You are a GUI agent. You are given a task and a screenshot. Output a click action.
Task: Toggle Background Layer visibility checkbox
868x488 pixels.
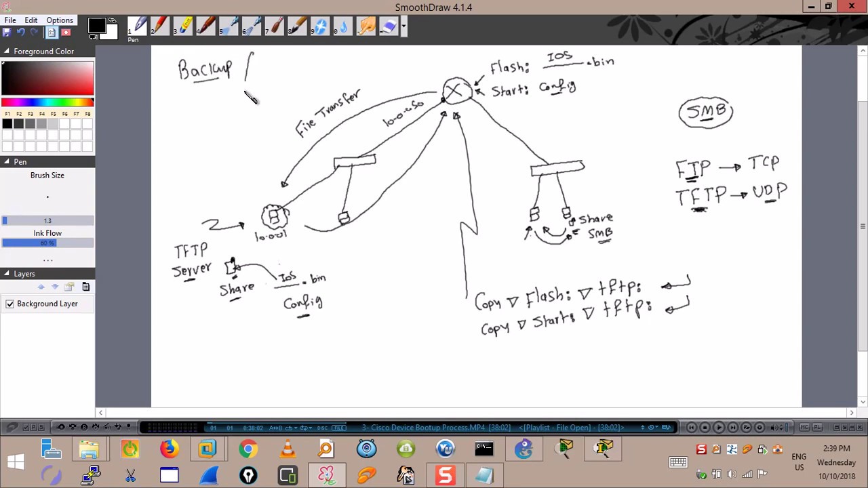tap(9, 304)
